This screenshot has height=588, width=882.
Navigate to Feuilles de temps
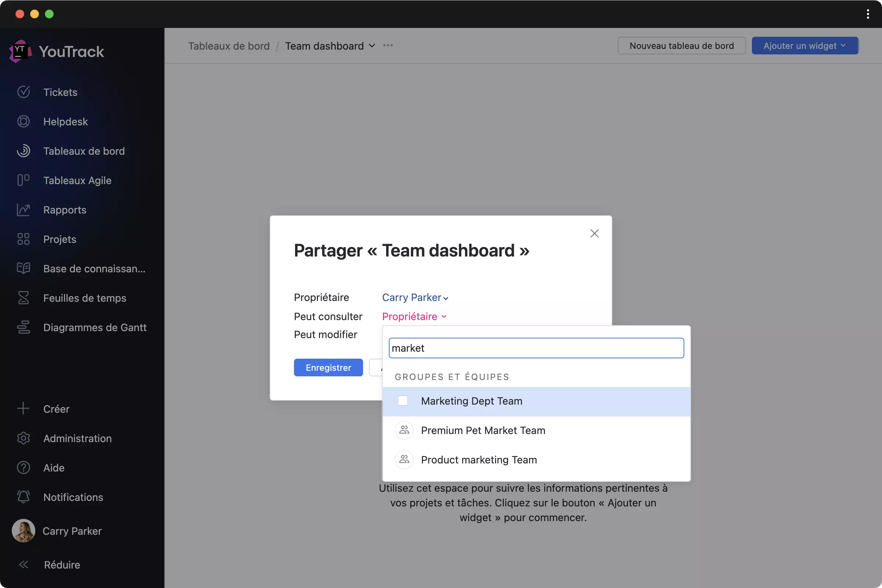point(85,298)
